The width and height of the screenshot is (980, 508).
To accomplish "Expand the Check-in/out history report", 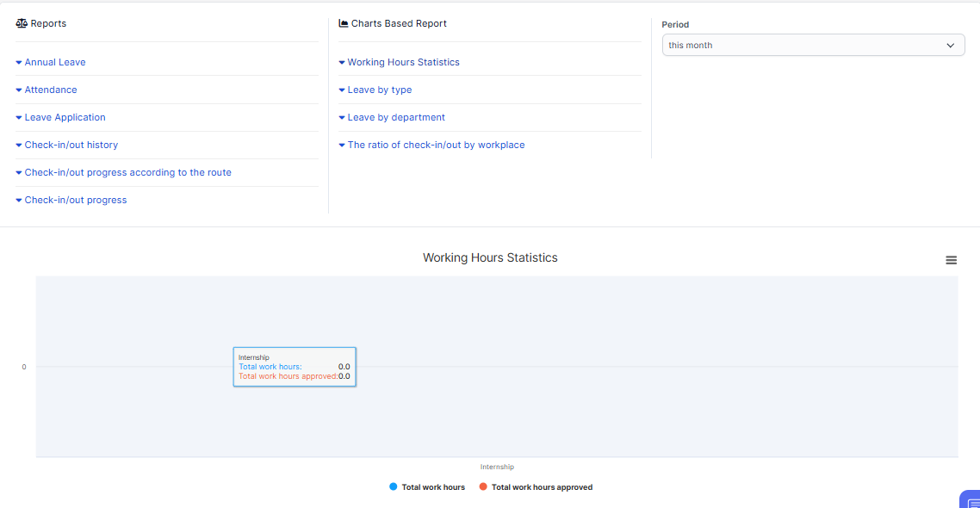I will (x=71, y=146).
